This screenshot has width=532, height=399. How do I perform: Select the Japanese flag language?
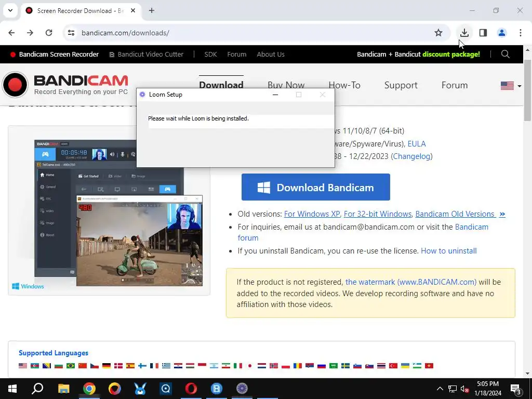pos(250,366)
